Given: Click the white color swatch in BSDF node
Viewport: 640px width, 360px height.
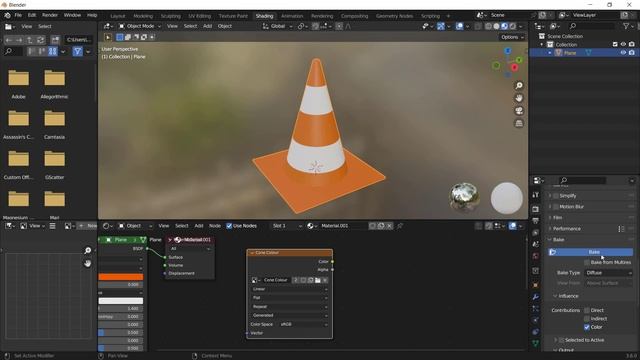Looking at the screenshot, I should (x=120, y=301).
